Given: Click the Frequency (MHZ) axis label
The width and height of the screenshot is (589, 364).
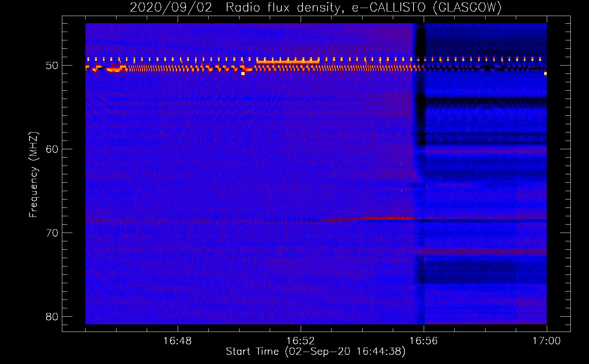Looking at the screenshot, I should point(33,175).
